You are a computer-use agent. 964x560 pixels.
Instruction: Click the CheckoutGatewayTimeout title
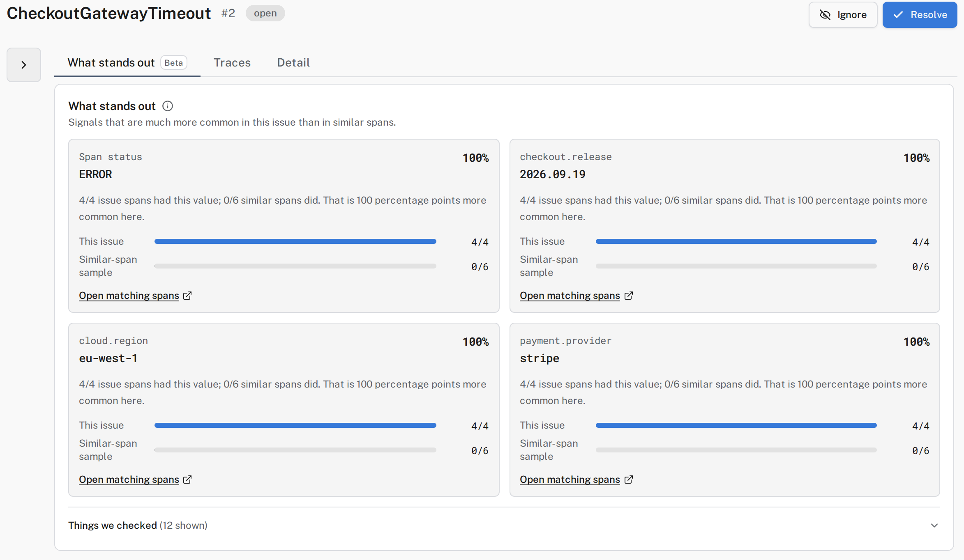pos(109,13)
